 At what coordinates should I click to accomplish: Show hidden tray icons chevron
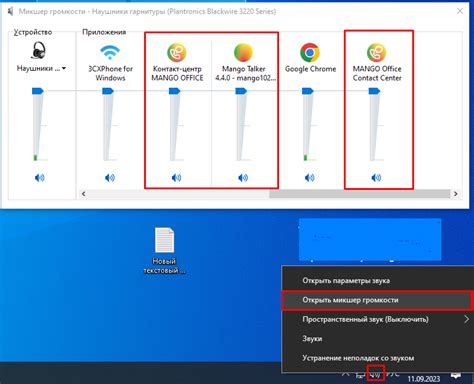coord(346,374)
